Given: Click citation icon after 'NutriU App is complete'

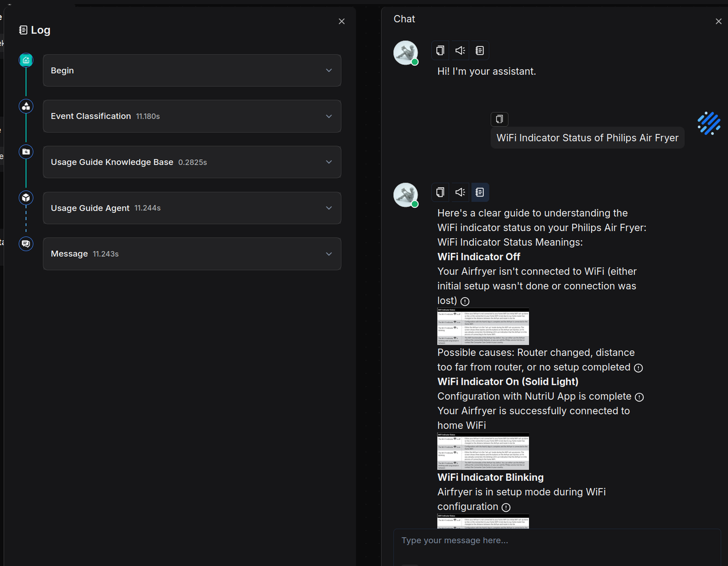Looking at the screenshot, I should pyautogui.click(x=639, y=397).
